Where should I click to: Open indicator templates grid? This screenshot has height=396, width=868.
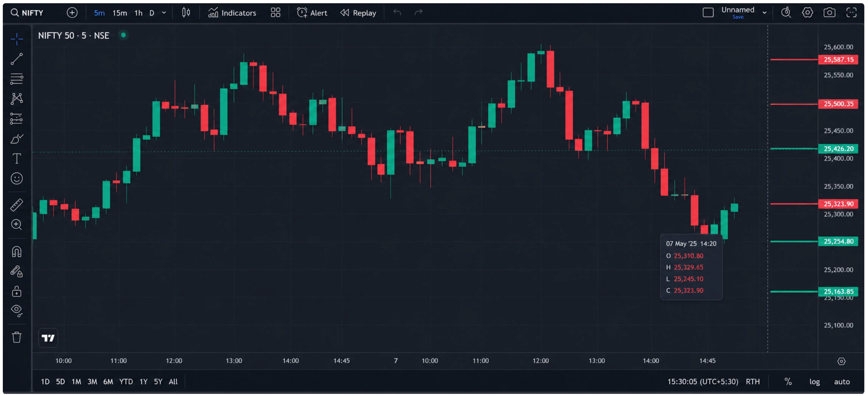coord(276,13)
